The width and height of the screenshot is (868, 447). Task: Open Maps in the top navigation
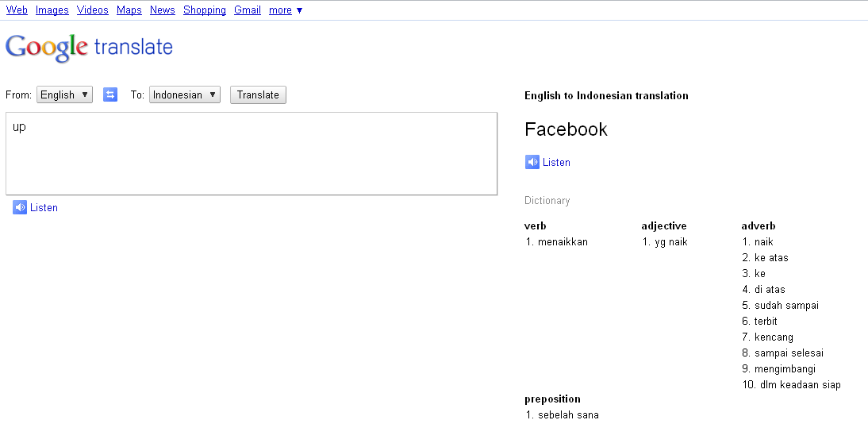click(129, 10)
